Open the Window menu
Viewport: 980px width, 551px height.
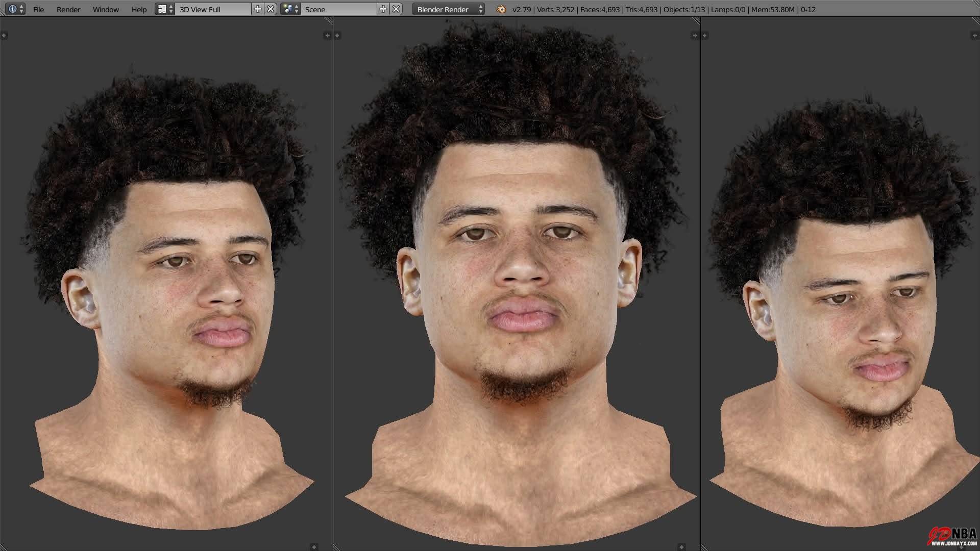(106, 9)
